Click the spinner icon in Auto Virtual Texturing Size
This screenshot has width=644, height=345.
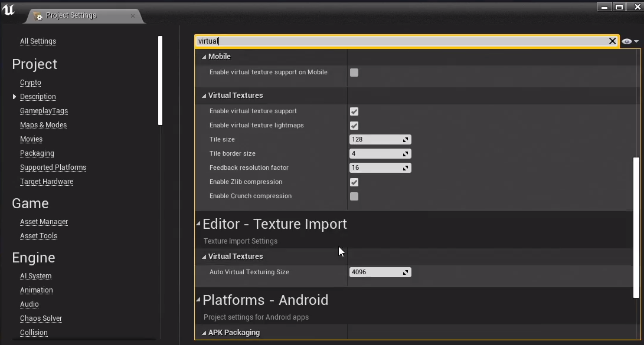pos(406,272)
